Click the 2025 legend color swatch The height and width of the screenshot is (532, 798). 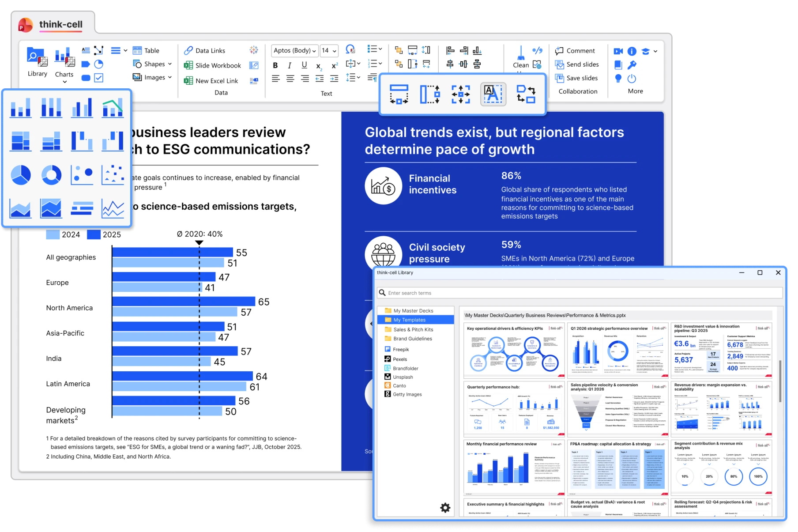(94, 234)
